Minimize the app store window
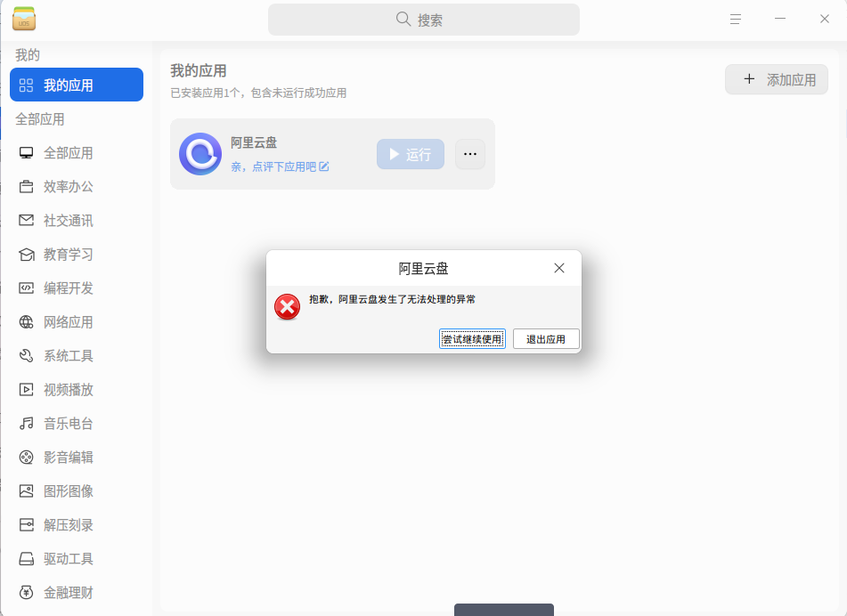 click(x=780, y=19)
